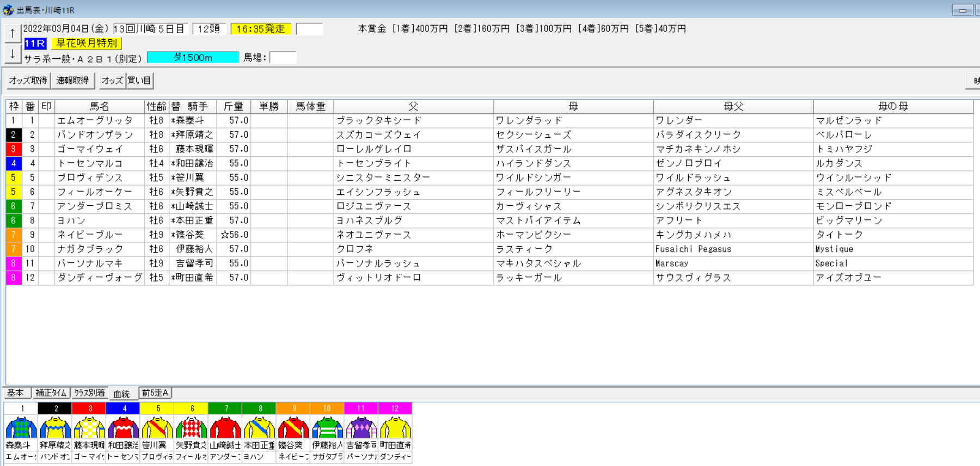Click jockey silk icon for horse 5 笹川翼

[157, 427]
